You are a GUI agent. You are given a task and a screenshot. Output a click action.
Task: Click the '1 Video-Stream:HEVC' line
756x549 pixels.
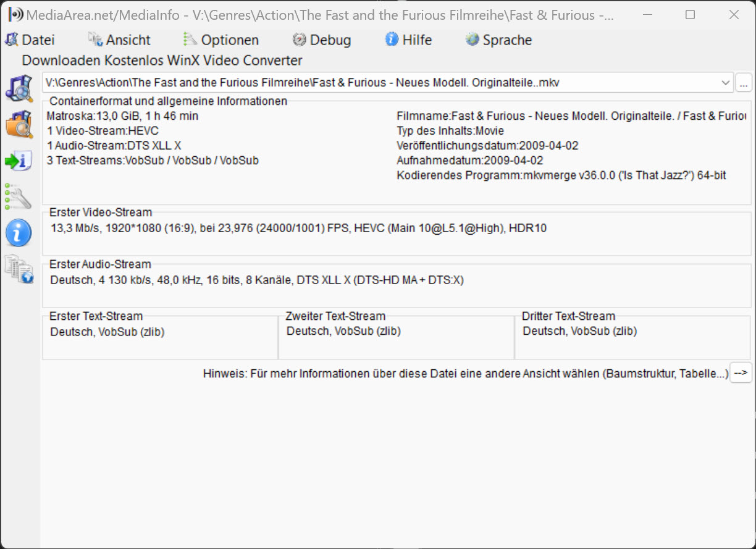point(103,131)
